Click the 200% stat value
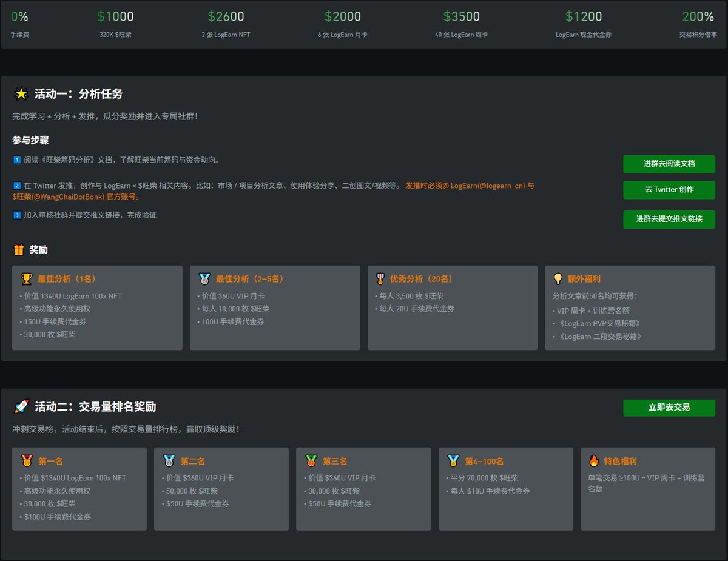The height and width of the screenshot is (561, 728). pos(698,17)
